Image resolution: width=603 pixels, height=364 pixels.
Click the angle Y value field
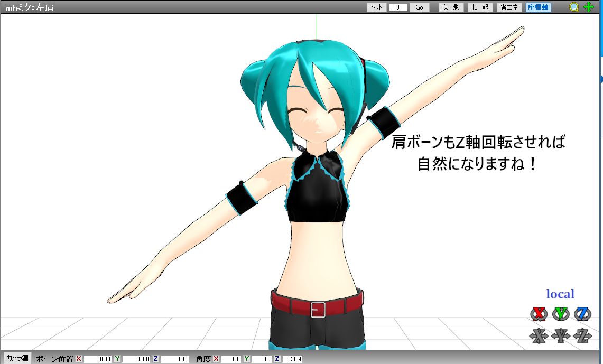[262, 359]
